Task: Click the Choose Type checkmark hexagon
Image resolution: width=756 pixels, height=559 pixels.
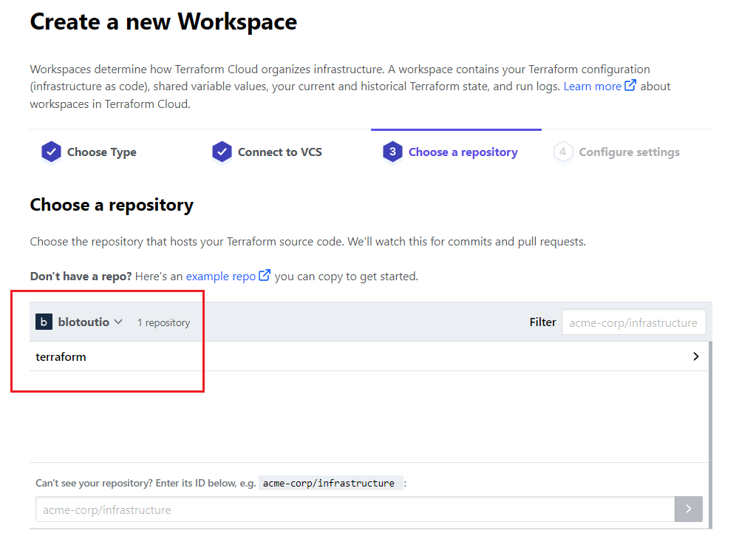Action: click(51, 152)
